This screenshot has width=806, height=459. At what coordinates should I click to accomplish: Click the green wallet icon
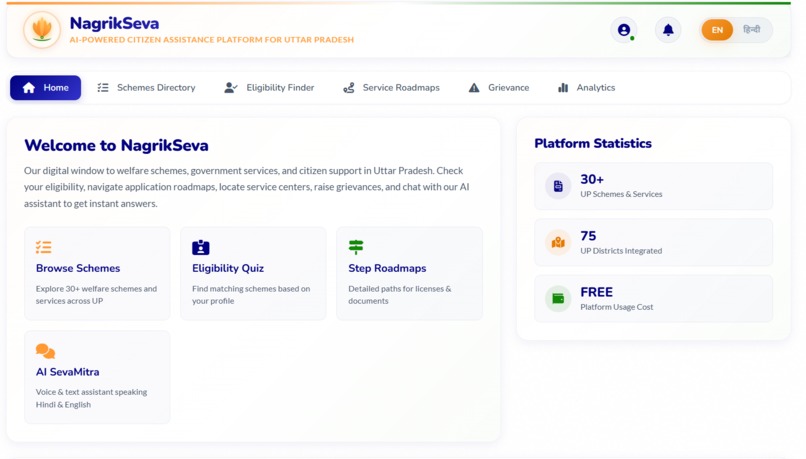[558, 298]
